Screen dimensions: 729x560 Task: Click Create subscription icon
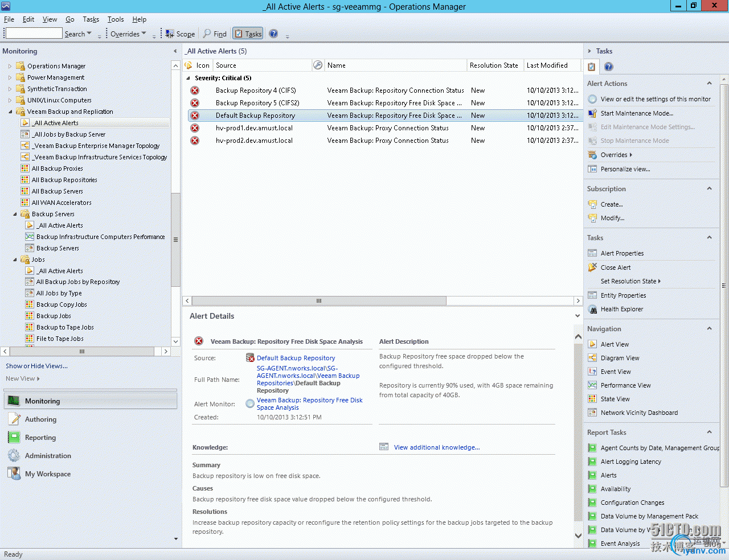(592, 204)
